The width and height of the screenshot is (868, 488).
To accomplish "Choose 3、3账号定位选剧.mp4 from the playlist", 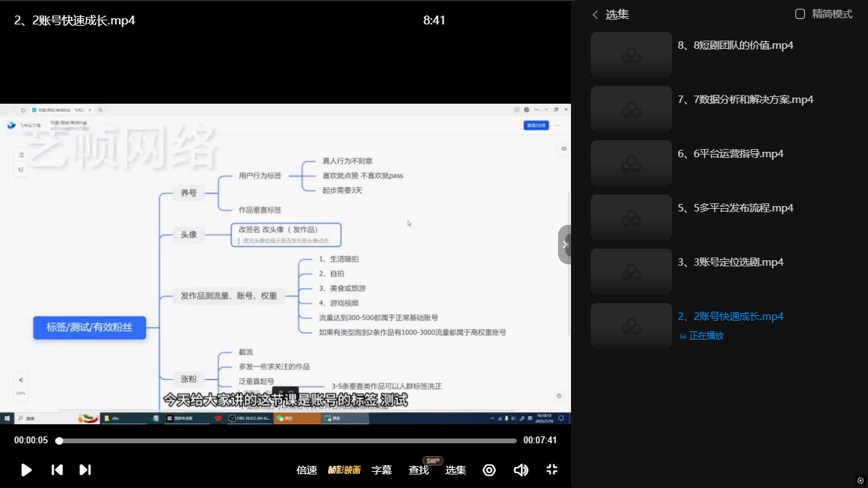I will pyautogui.click(x=730, y=262).
